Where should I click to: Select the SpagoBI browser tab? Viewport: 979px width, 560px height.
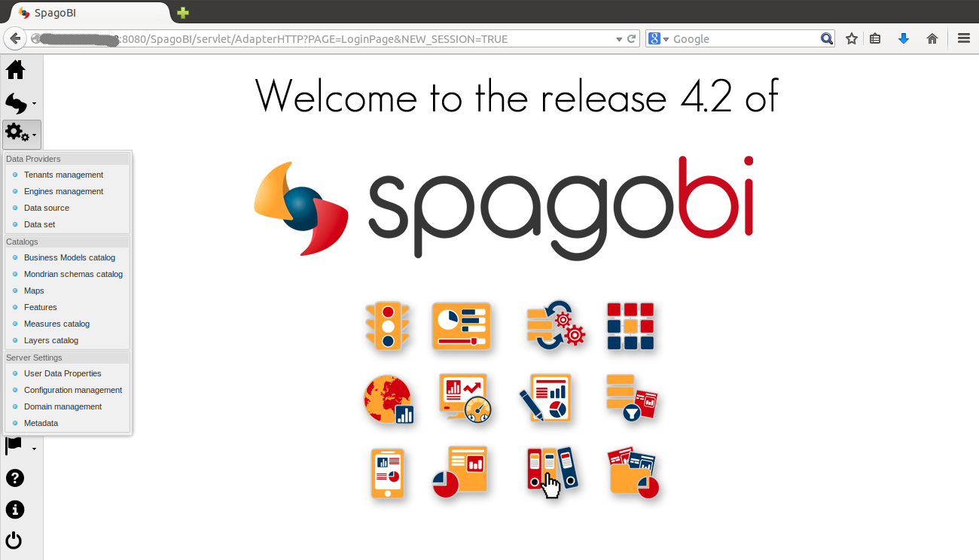[90, 13]
